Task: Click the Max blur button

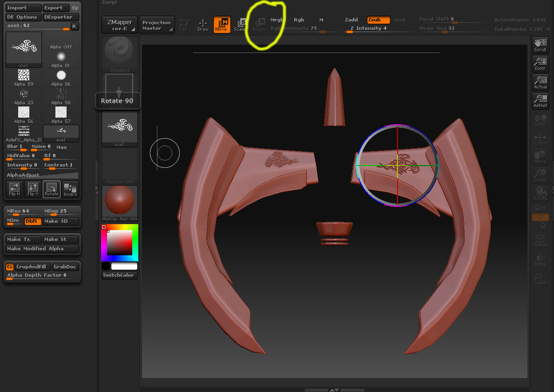Action: click(61, 147)
